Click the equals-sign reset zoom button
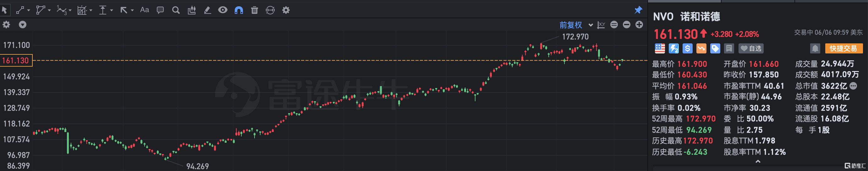The height and width of the screenshot is (171, 868). (x=614, y=25)
